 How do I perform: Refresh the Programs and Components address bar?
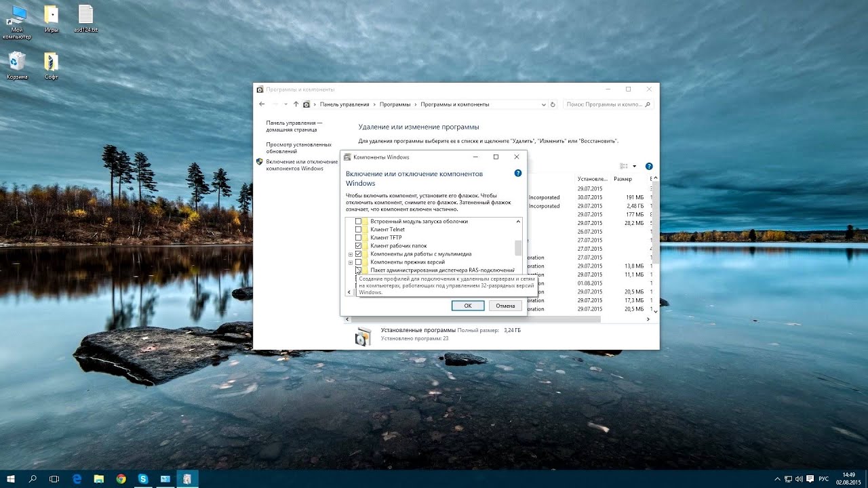pos(553,104)
